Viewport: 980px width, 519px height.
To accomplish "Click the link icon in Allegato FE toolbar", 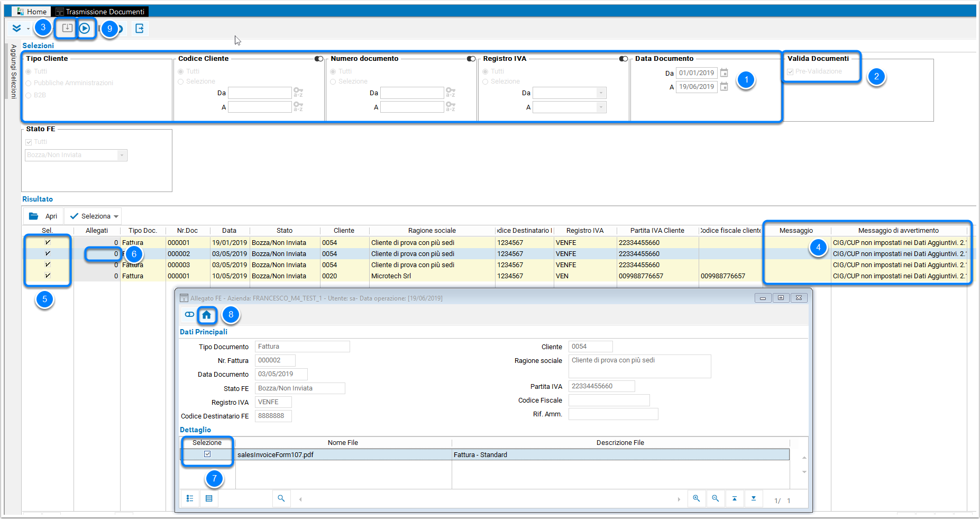I will click(189, 315).
